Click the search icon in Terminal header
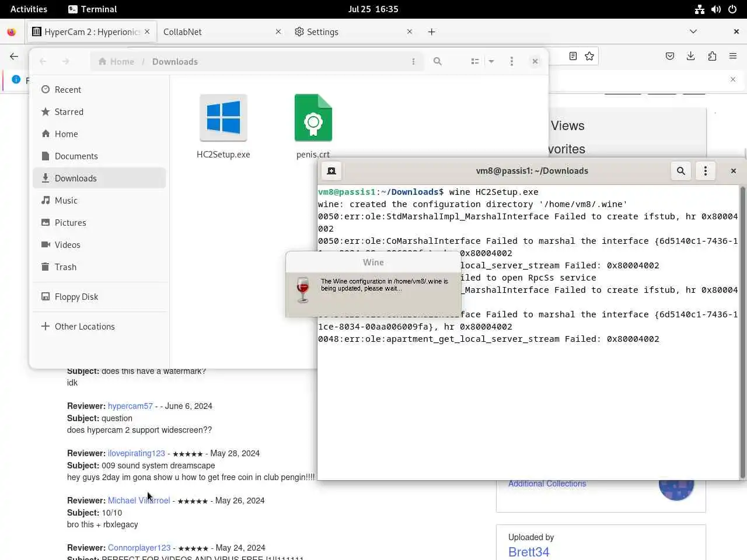747x560 pixels. pos(681,171)
